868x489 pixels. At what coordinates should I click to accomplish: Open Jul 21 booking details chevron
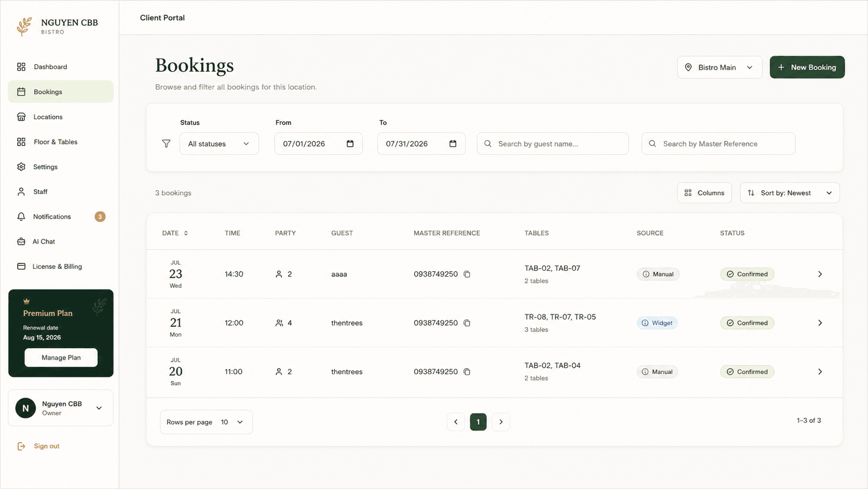coord(820,323)
